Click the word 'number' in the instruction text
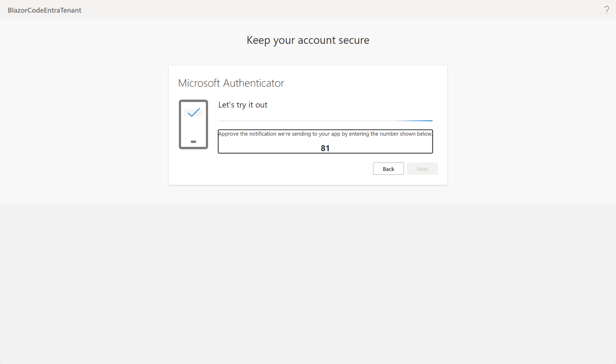This screenshot has width=616, height=364. pos(389,134)
